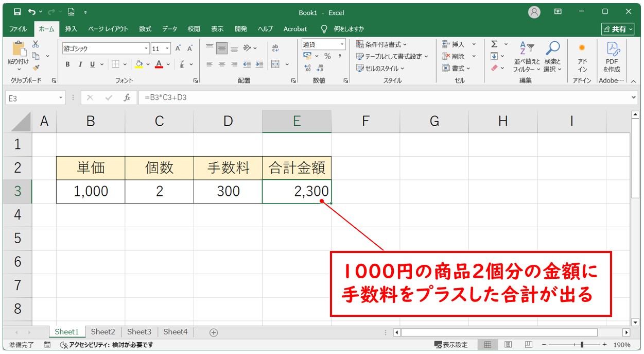Apply comma style number format

[x=340, y=56]
